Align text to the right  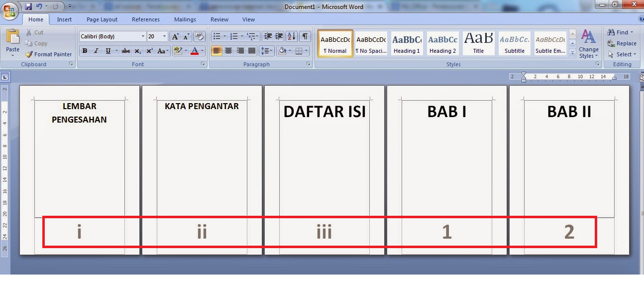pyautogui.click(x=240, y=51)
